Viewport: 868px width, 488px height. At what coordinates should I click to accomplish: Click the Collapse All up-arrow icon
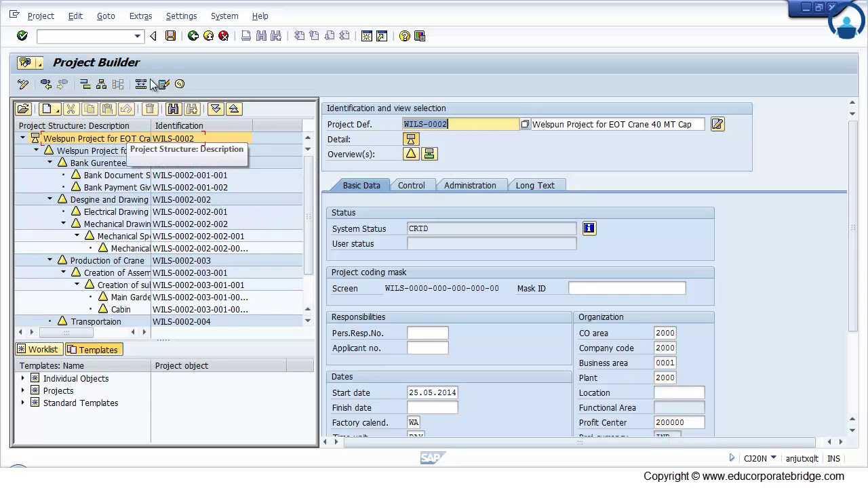pyautogui.click(x=233, y=108)
